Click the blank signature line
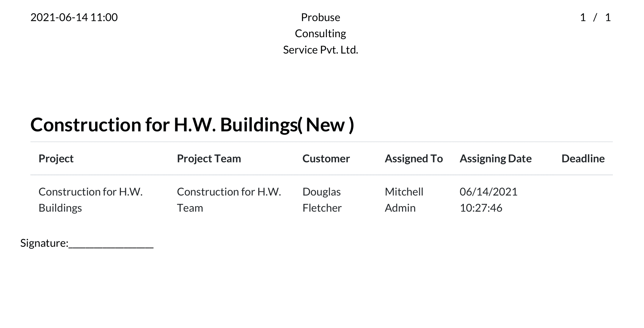The image size is (644, 328). (x=111, y=245)
